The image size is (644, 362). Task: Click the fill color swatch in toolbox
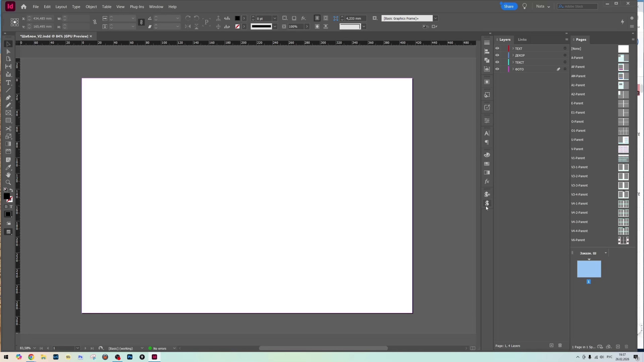[x=7, y=196]
